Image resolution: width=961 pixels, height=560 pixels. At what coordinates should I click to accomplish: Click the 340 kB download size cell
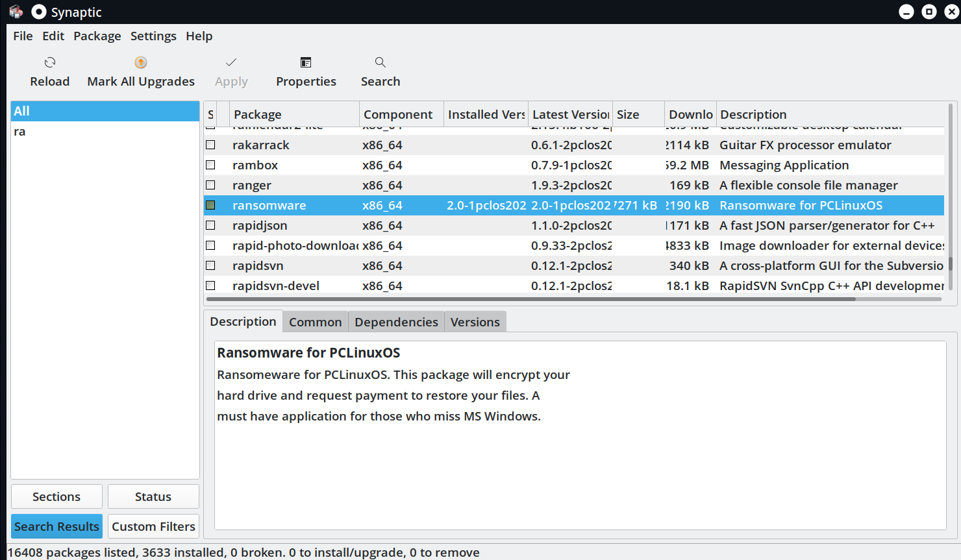point(689,265)
